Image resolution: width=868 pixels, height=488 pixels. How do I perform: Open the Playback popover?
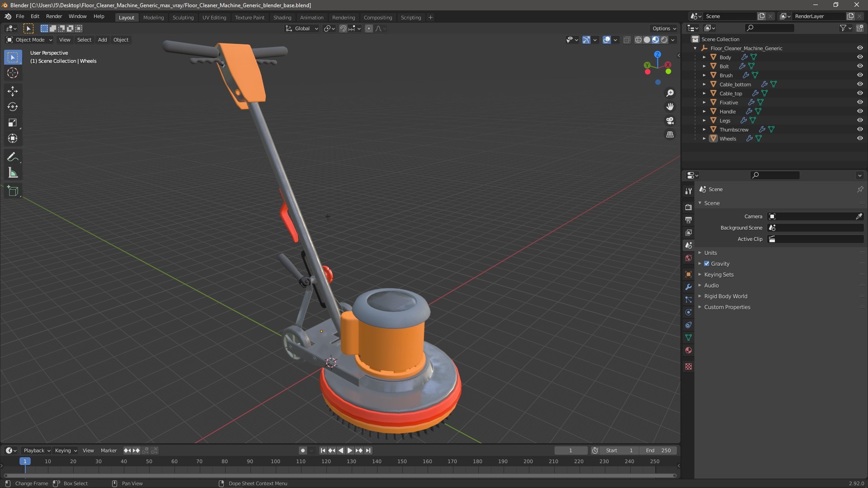36,450
